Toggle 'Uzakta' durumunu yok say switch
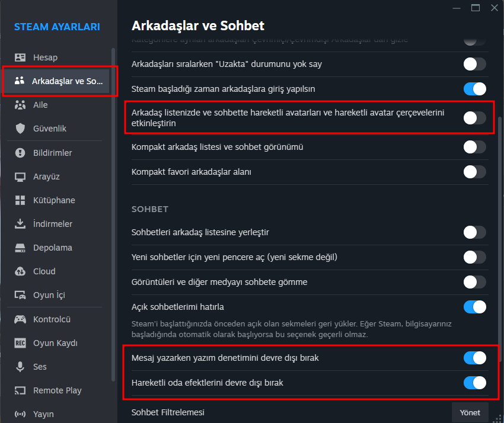The image size is (504, 423). [x=474, y=64]
